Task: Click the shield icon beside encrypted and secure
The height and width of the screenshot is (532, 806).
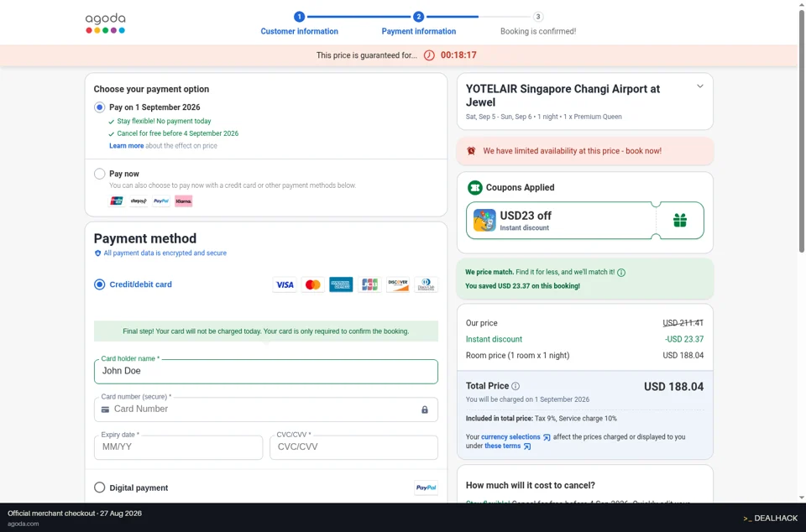Action: (97, 253)
